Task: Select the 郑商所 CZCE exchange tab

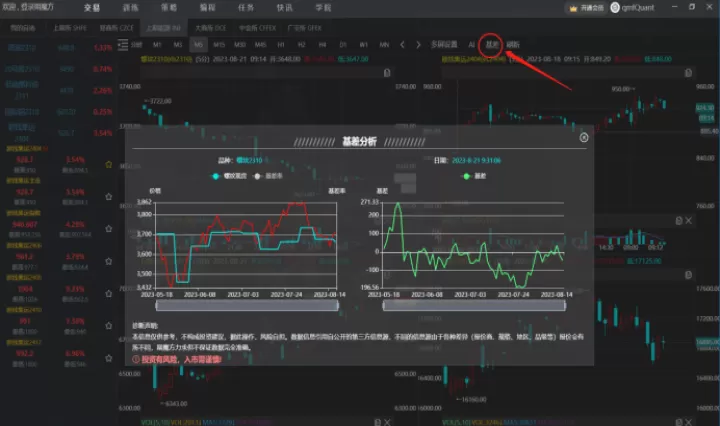Action: coord(117,28)
